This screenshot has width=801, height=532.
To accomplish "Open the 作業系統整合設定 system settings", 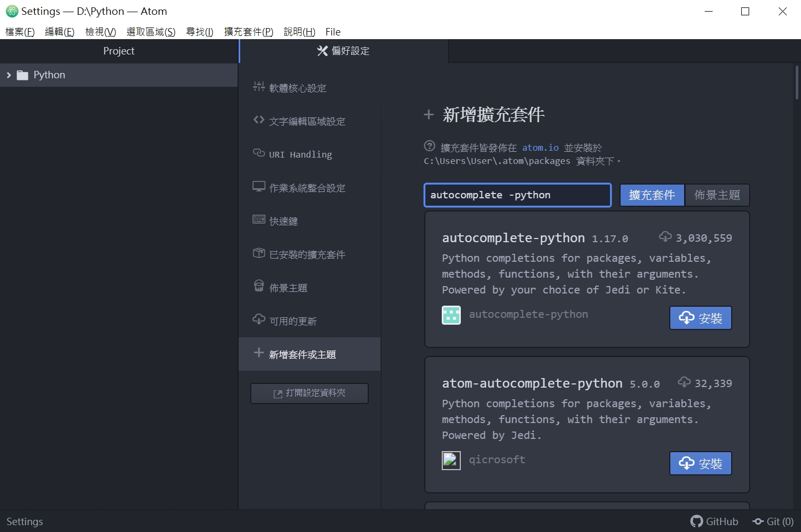I will click(x=307, y=187).
